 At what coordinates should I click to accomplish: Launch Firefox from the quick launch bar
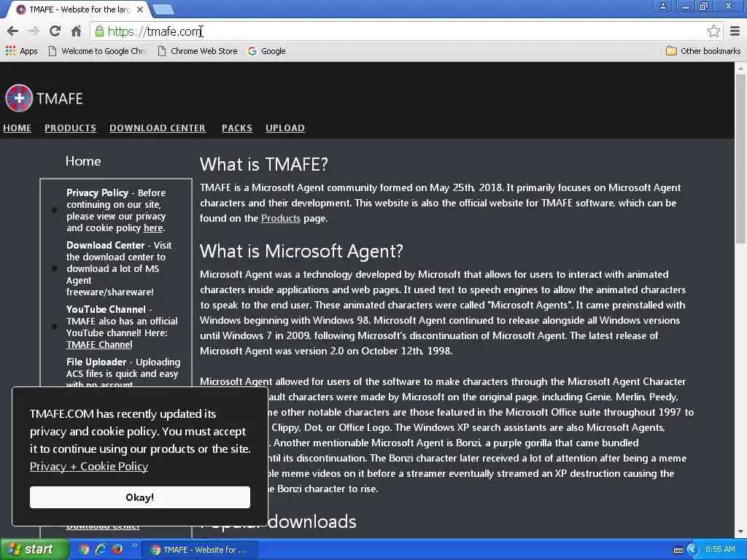(117, 550)
